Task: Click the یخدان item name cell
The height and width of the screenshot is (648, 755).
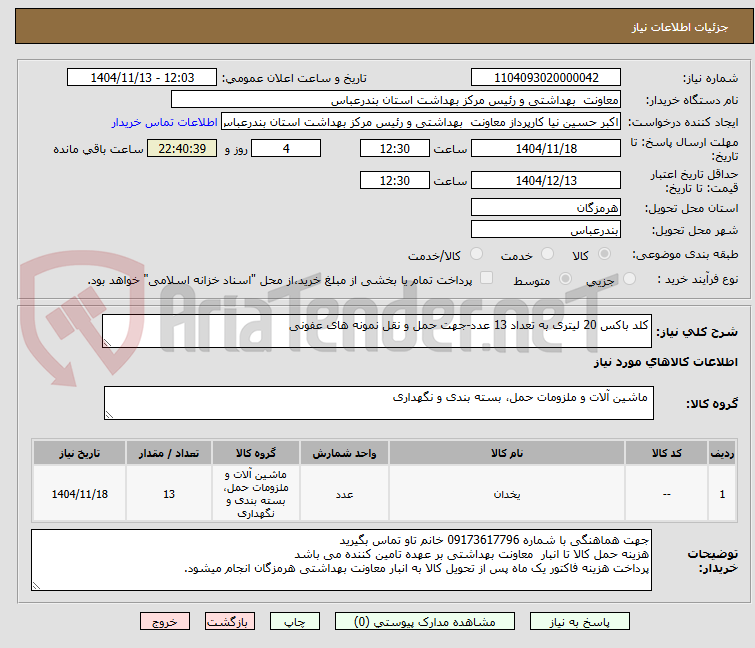Action: [x=507, y=494]
